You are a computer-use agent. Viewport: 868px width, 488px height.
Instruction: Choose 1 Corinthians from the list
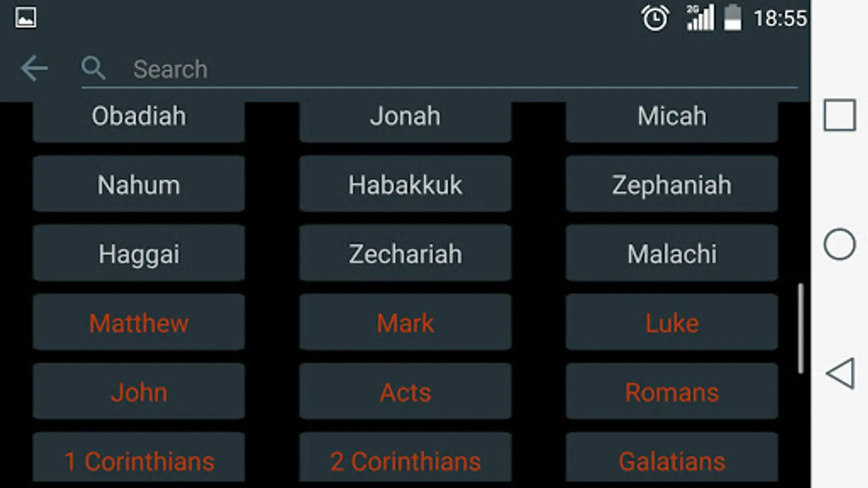139,457
